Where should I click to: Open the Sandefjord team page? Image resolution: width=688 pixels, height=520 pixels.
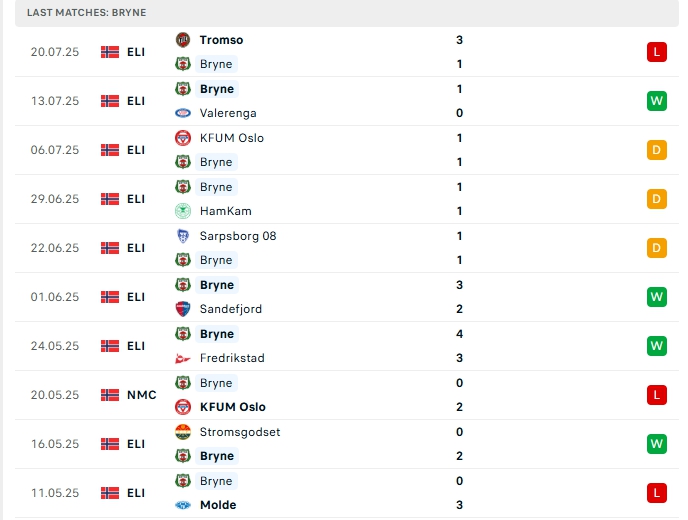(230, 309)
